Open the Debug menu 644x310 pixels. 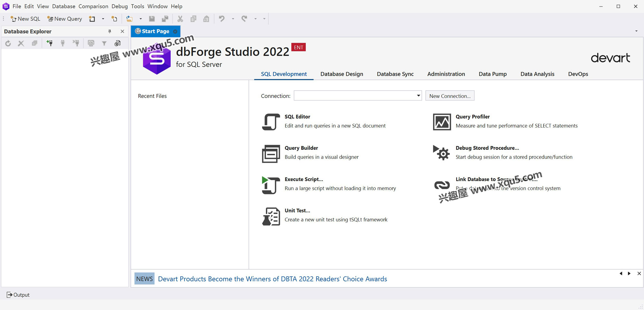(x=120, y=6)
